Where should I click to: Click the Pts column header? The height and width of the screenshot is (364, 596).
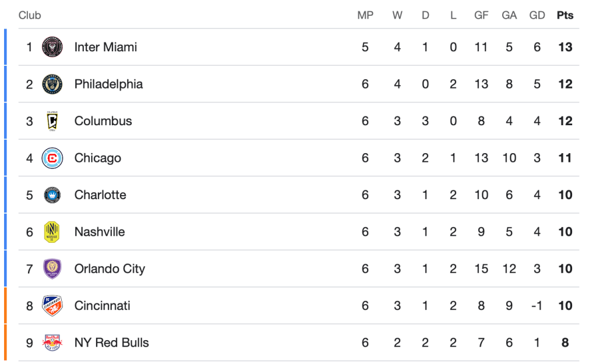565,15
